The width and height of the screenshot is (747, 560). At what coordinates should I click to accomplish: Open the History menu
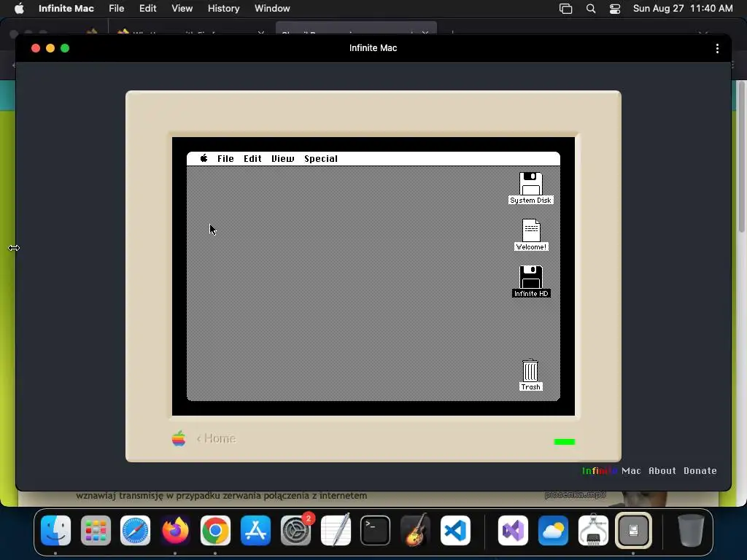[223, 9]
